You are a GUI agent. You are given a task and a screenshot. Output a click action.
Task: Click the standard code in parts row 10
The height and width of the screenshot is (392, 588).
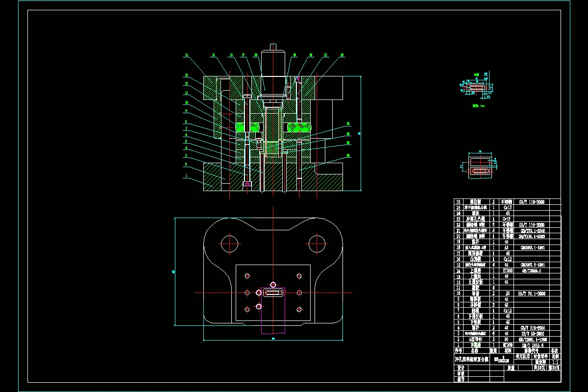(x=532, y=294)
